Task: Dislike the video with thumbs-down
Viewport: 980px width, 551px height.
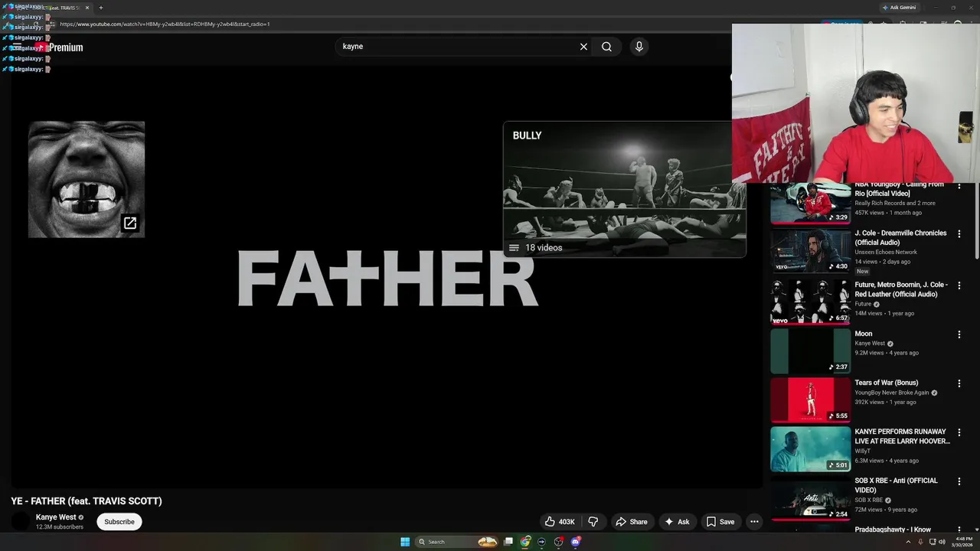Action: 593,522
